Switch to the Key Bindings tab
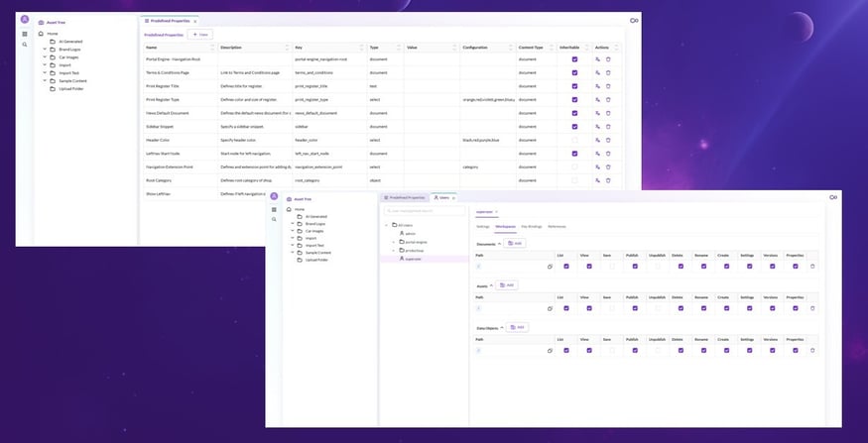 [533, 227]
